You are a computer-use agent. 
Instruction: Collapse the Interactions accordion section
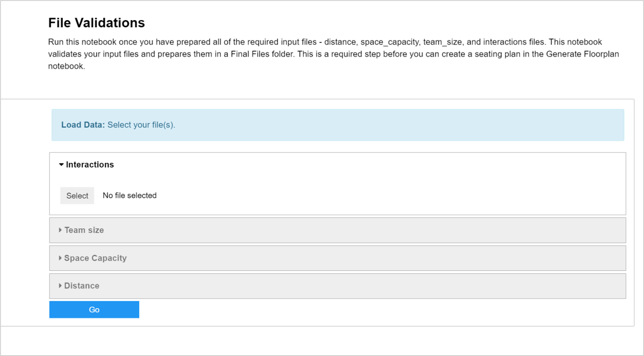[x=87, y=164]
